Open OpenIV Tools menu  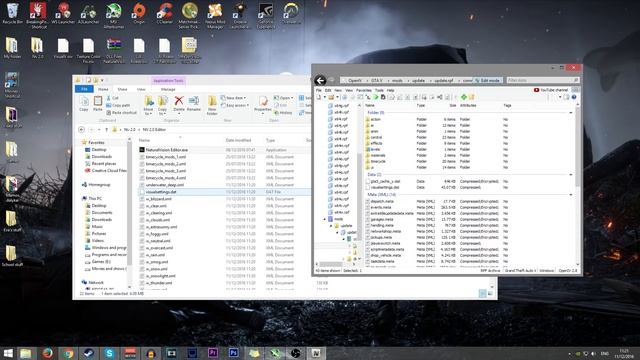(379, 90)
